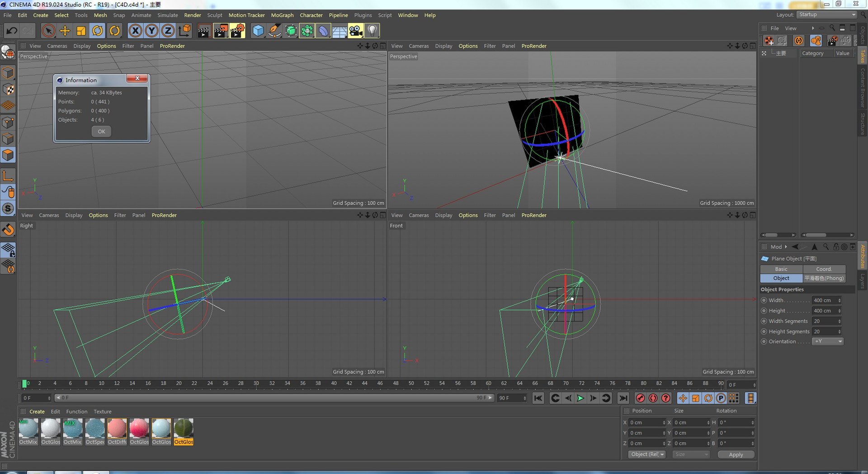Image resolution: width=868 pixels, height=474 pixels.
Task: Toggle the coordinate system icon
Action: click(x=184, y=31)
